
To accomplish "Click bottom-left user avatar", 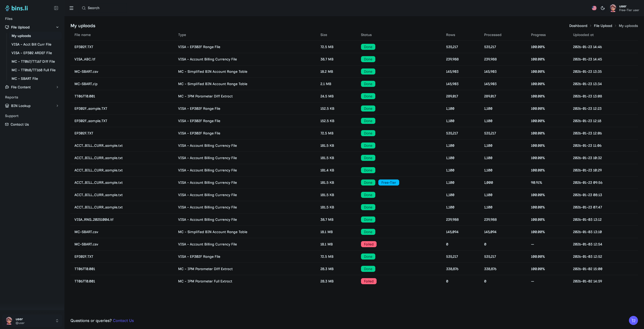I will pos(9,321).
